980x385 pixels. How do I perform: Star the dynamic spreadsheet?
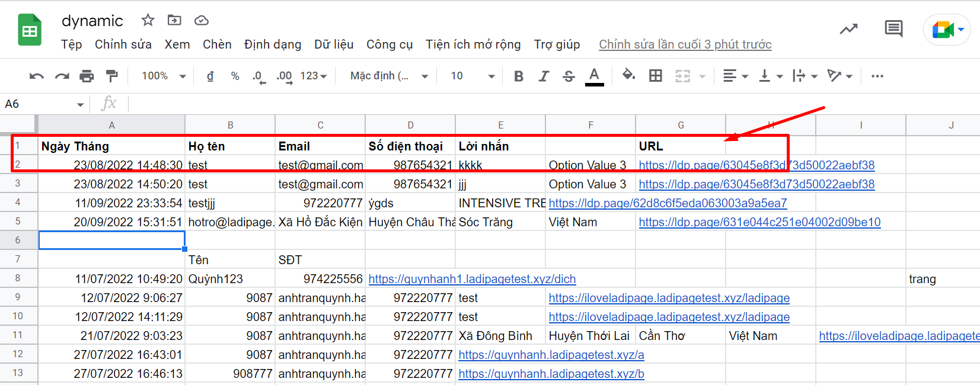(x=148, y=21)
